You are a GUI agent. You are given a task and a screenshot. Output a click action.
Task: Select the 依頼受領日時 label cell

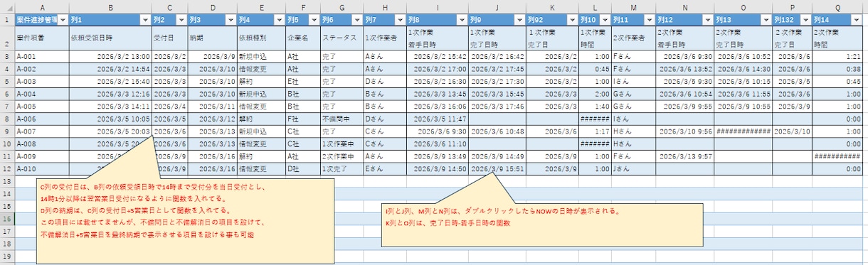pyautogui.click(x=111, y=38)
